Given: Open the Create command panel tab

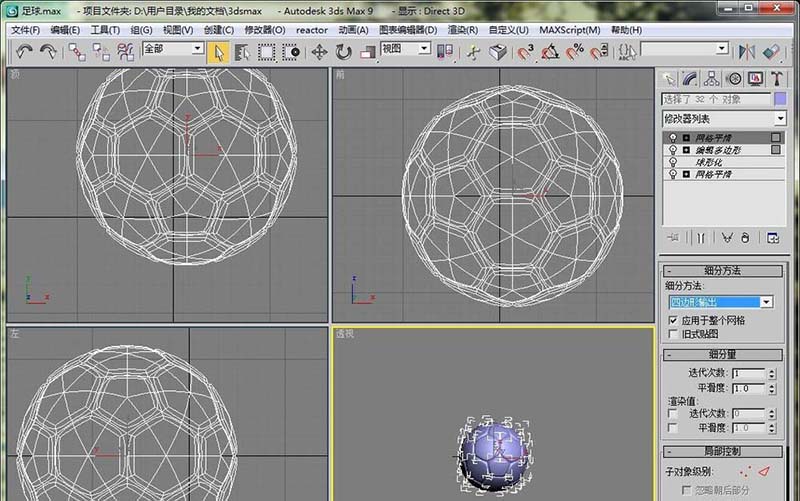Looking at the screenshot, I should 668,79.
